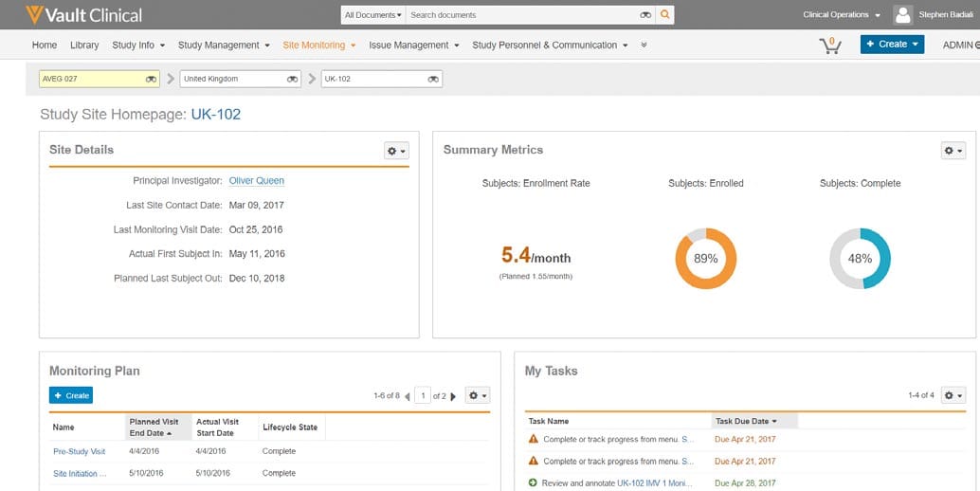Expand Study Info menu
This screenshot has width=980, height=491.
click(138, 45)
